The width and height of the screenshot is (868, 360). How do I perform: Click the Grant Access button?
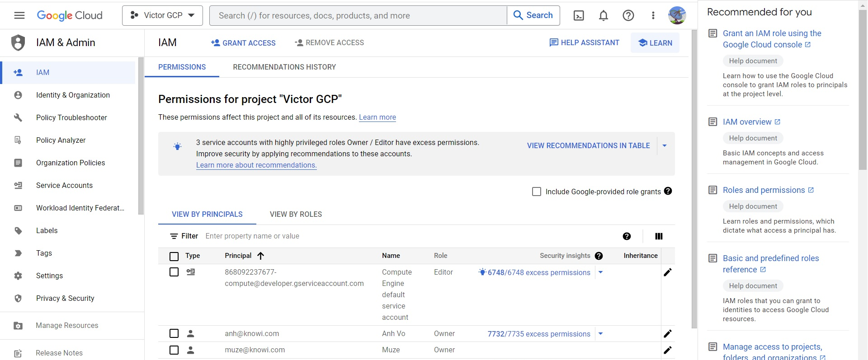(x=243, y=43)
